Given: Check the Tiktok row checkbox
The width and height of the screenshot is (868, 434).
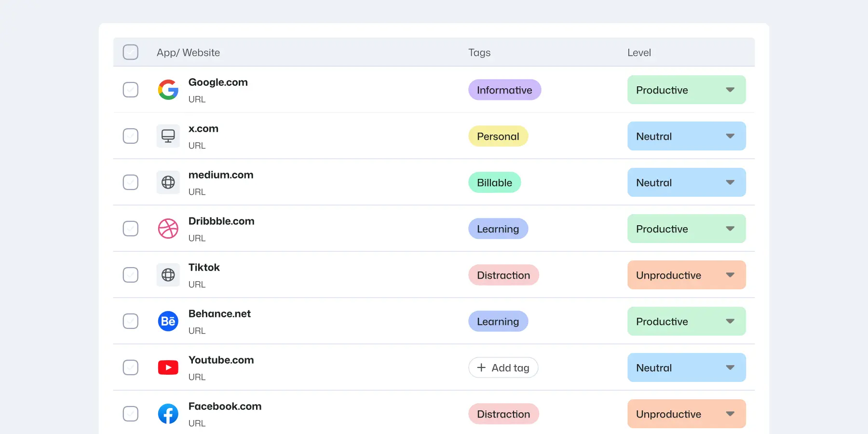Looking at the screenshot, I should coord(131,275).
